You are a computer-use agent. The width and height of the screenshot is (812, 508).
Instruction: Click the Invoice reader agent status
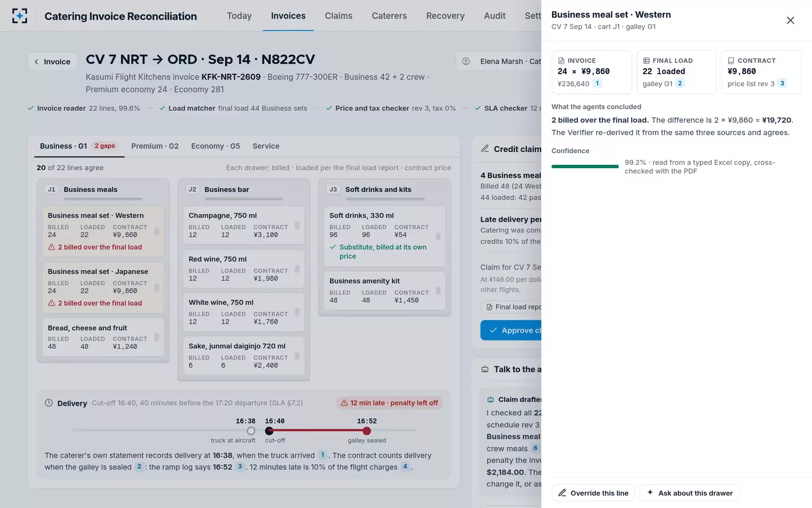tap(83, 108)
